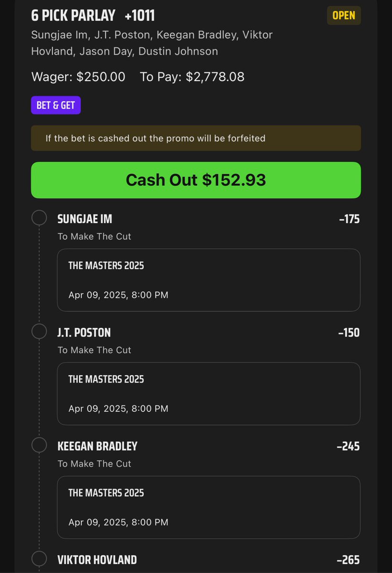Tap the KEEGAN BRADLEY player name
Viewport: 392px width, 573px height.
[97, 446]
